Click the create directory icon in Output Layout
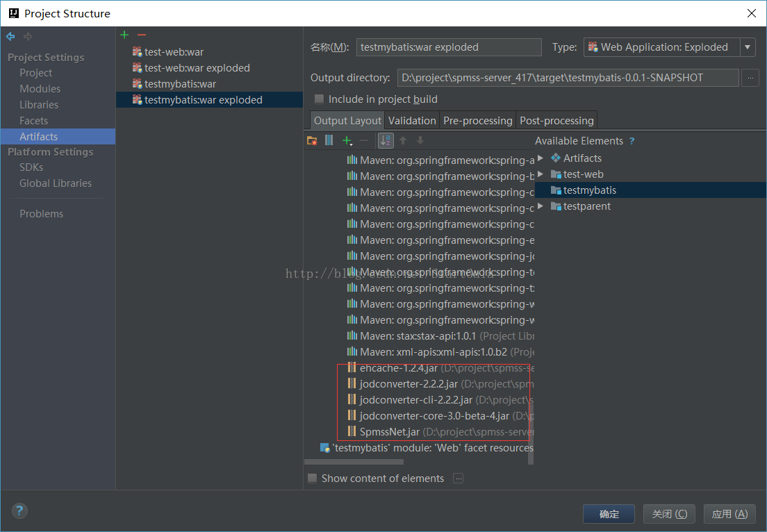767x532 pixels. coord(312,140)
